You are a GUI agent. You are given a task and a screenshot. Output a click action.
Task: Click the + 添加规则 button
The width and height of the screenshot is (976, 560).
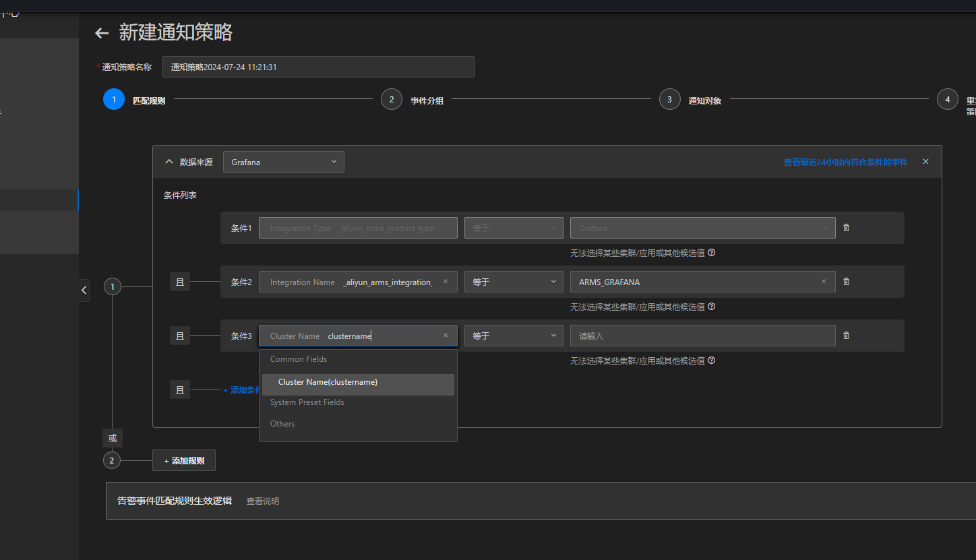[x=184, y=460]
